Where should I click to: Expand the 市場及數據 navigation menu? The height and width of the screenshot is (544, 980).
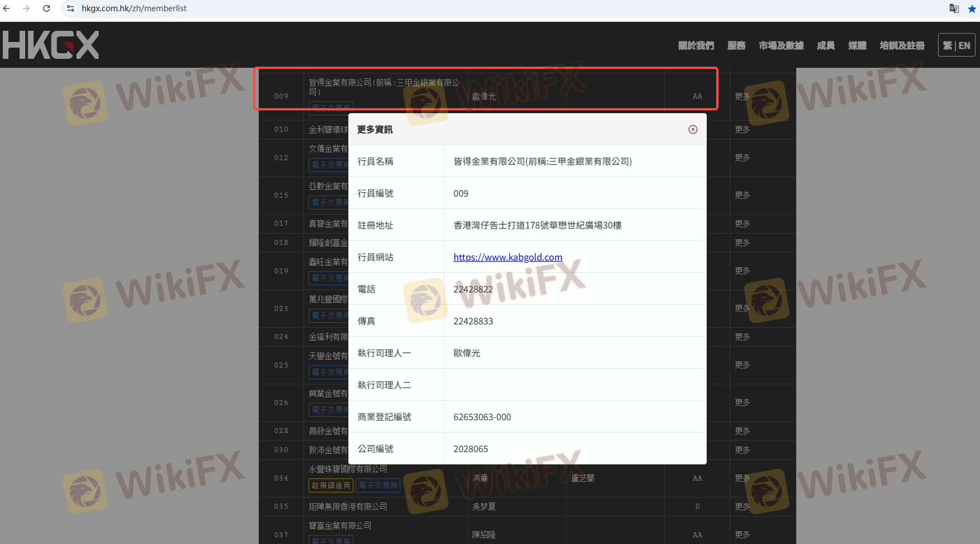[781, 45]
